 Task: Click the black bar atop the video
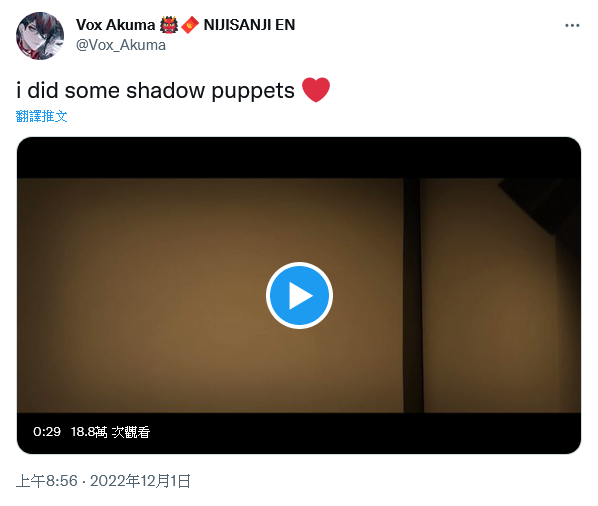(299, 157)
